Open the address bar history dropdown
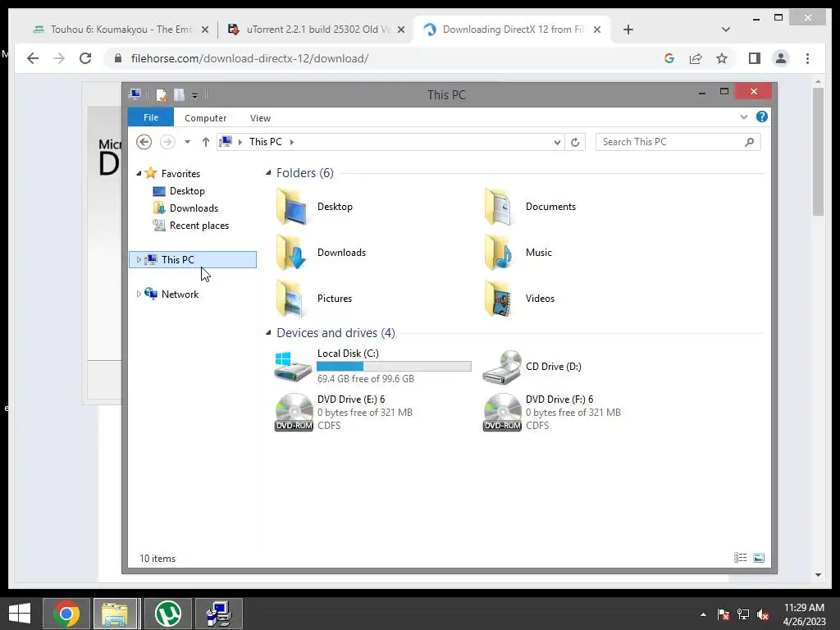Viewport: 840px width, 630px height. click(x=557, y=142)
